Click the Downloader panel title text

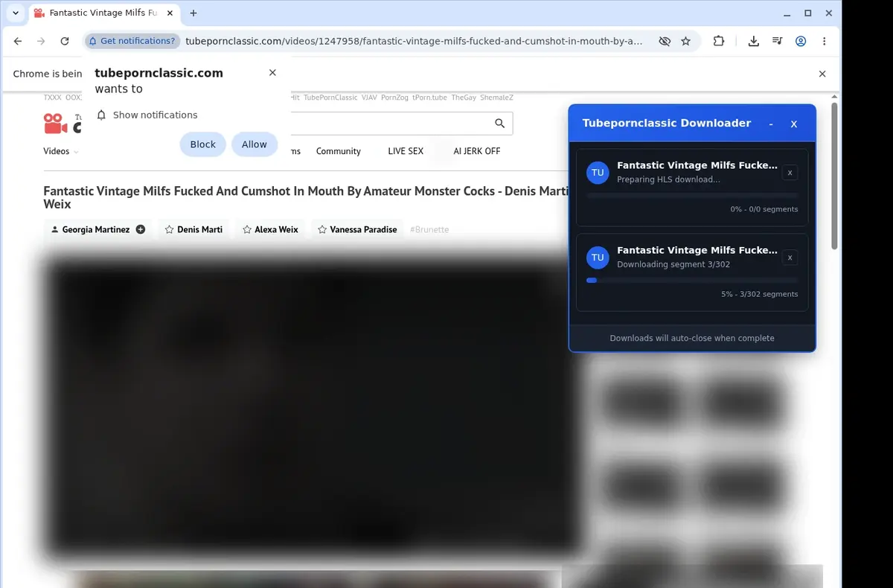(x=667, y=124)
